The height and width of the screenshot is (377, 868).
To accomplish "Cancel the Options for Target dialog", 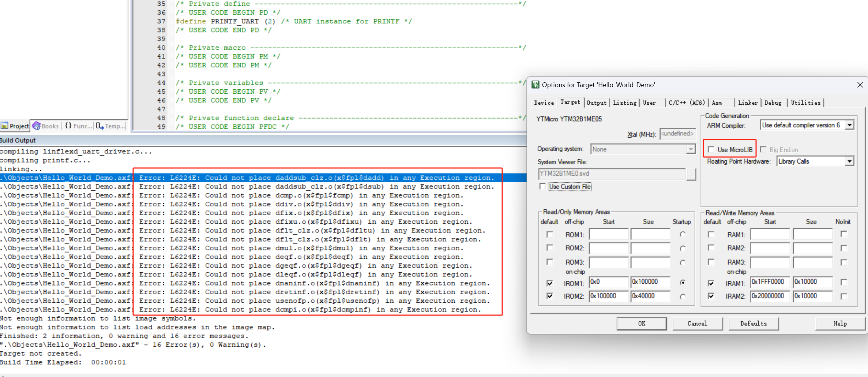I will pyautogui.click(x=698, y=324).
